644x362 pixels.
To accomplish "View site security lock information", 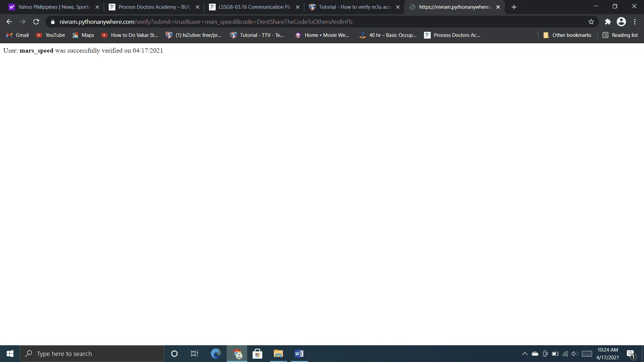I will click(x=53, y=22).
